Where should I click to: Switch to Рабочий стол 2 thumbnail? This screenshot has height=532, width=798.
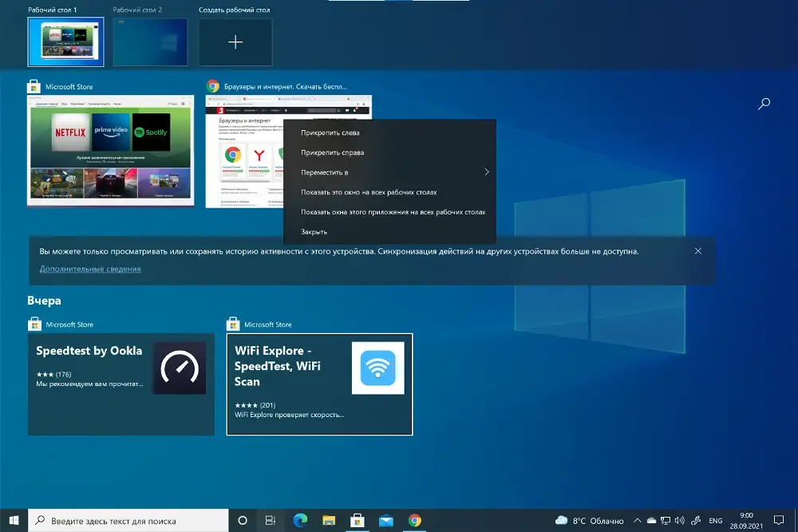(150, 42)
